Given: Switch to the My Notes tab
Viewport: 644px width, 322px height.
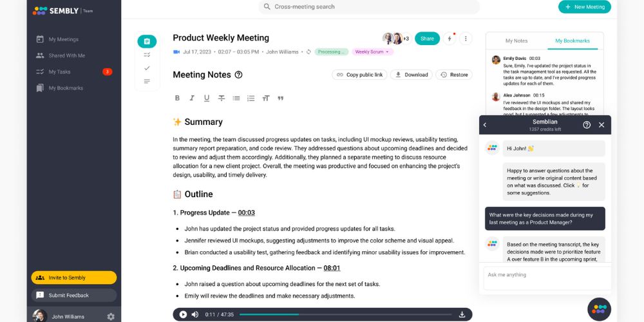Looking at the screenshot, I should [516, 41].
